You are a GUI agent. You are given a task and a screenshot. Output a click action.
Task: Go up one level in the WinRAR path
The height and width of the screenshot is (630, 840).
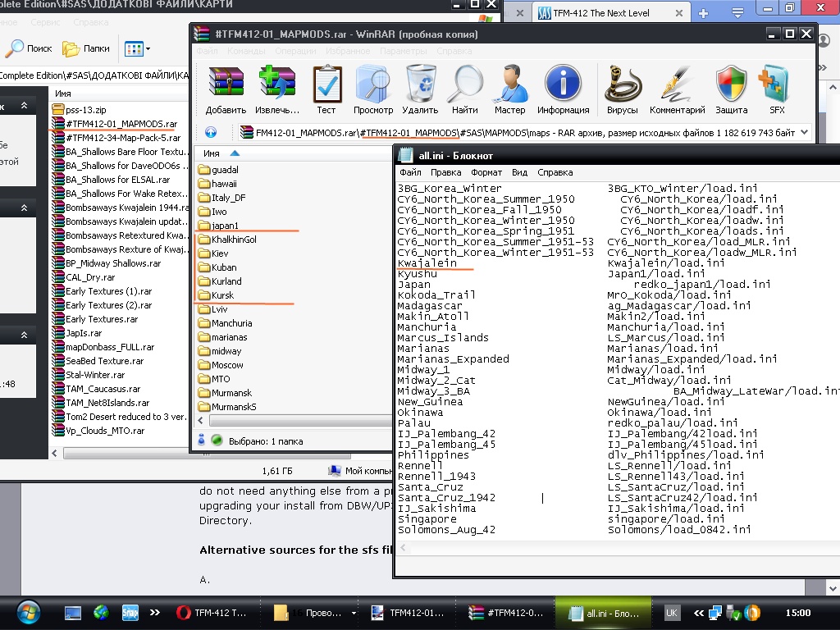pyautogui.click(x=211, y=132)
